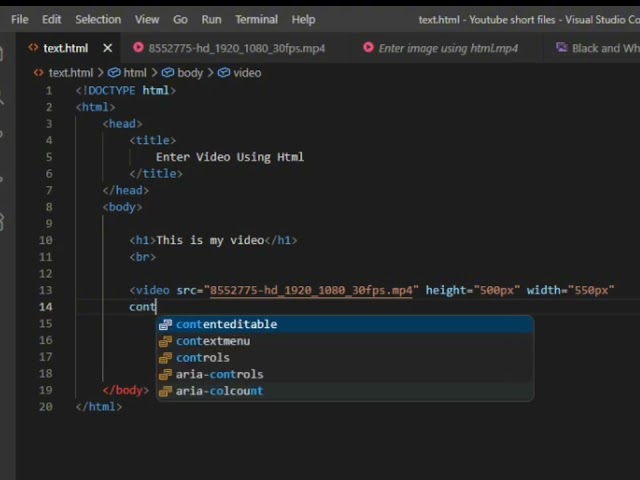Click the <br> tag on line 11

(x=142, y=257)
